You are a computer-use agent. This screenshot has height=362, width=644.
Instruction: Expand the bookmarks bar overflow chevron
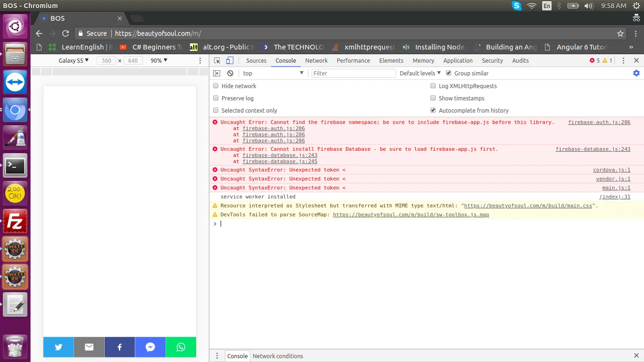[631, 47]
